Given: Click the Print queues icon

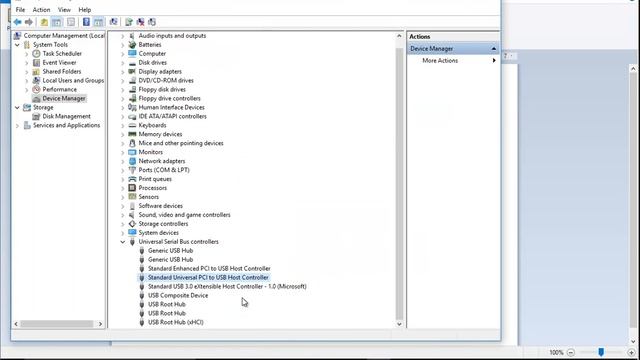Looking at the screenshot, I should 132,179.
